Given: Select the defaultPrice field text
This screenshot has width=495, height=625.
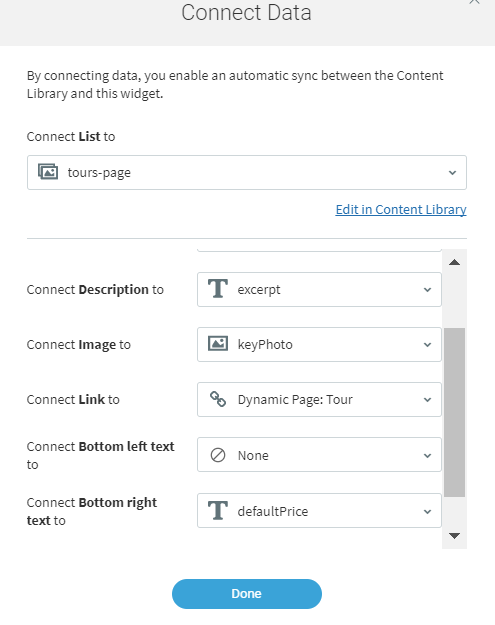Looking at the screenshot, I should point(273,511).
